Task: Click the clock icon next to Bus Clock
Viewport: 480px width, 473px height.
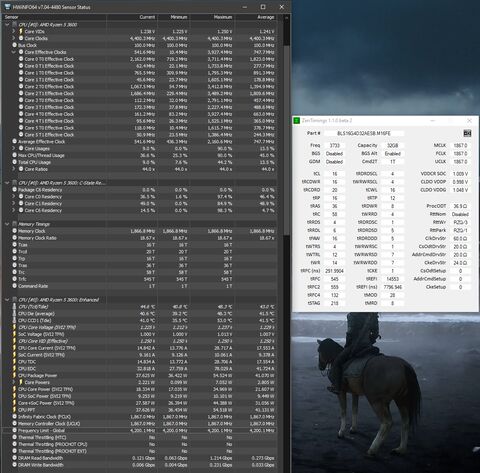Action: (x=14, y=45)
